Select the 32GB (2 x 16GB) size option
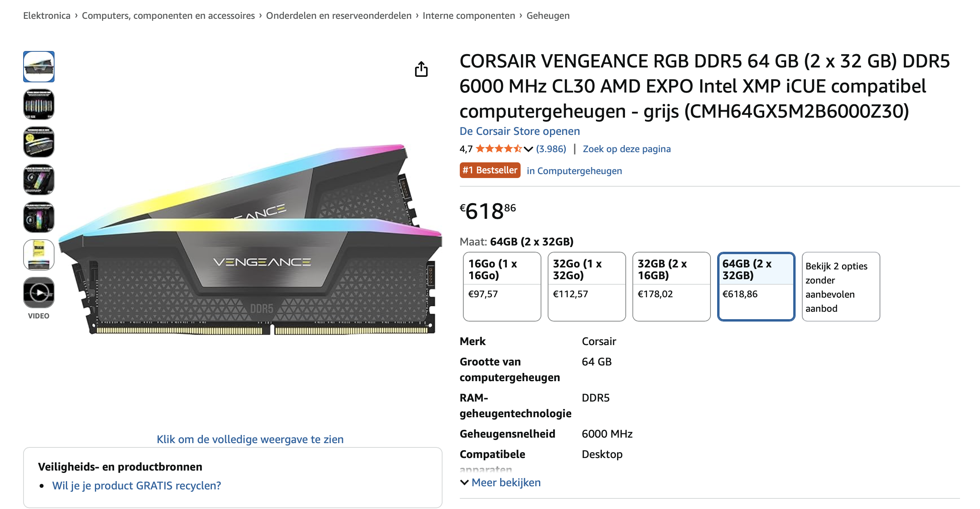Image resolution: width=980 pixels, height=509 pixels. pyautogui.click(x=671, y=286)
